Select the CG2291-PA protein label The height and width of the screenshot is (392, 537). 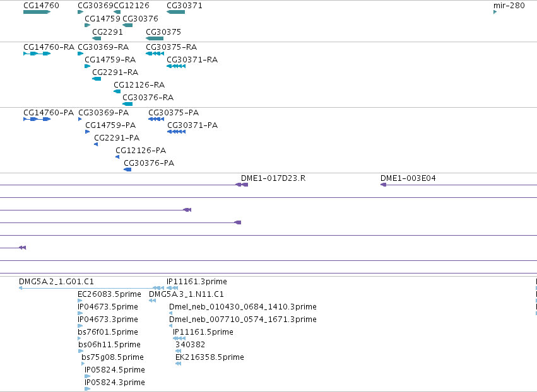(x=117, y=138)
